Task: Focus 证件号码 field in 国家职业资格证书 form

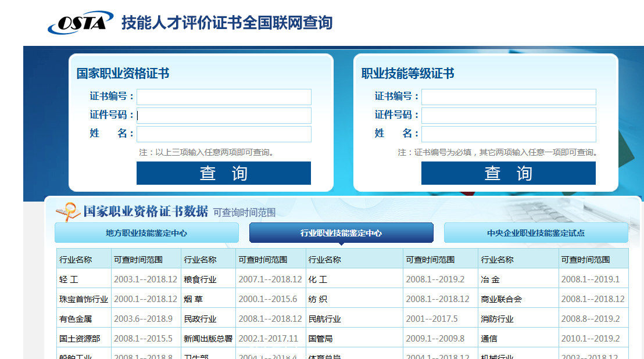Action: [x=224, y=115]
